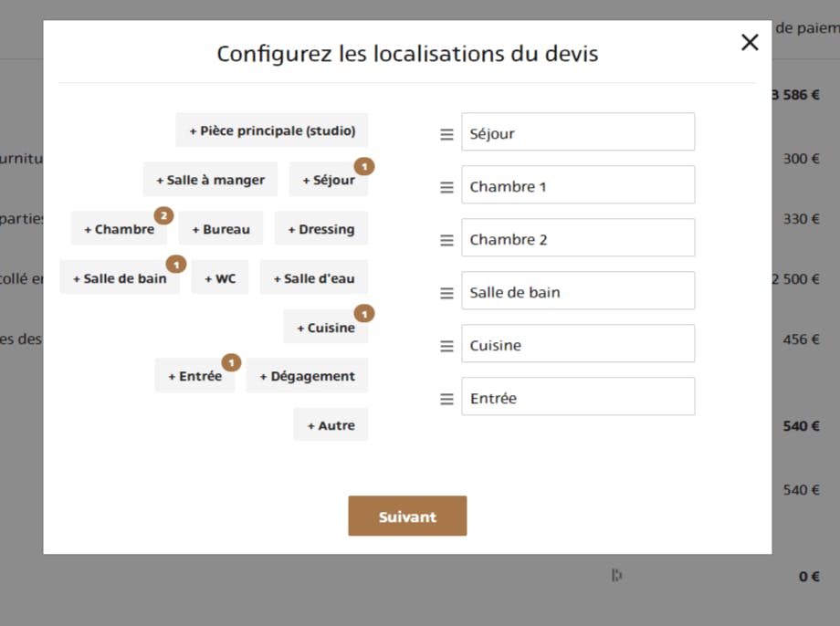The width and height of the screenshot is (840, 626).
Task: Edit the Chambre 1 name field
Action: click(578, 184)
